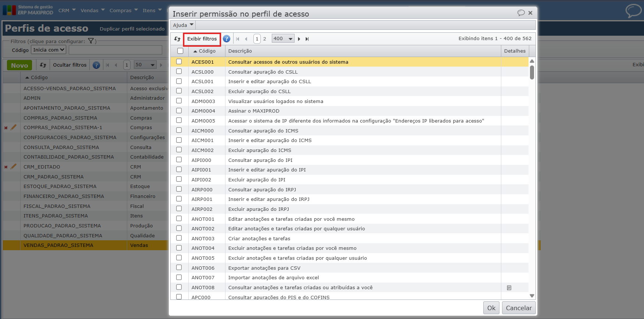The image size is (644, 319).
Task: Click the chat bubble icon in the main header
Action: [x=633, y=10]
